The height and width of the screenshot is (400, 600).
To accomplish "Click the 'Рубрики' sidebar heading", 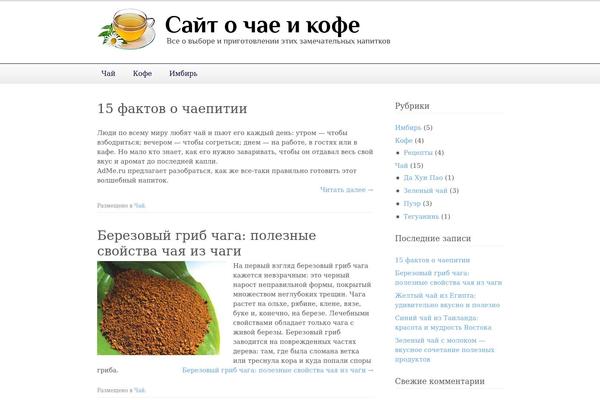I will [412, 106].
